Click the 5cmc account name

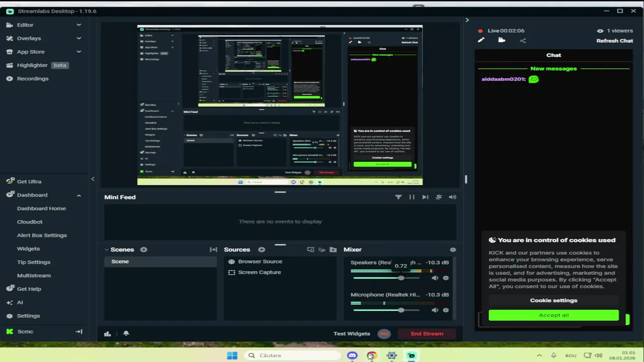(25, 331)
